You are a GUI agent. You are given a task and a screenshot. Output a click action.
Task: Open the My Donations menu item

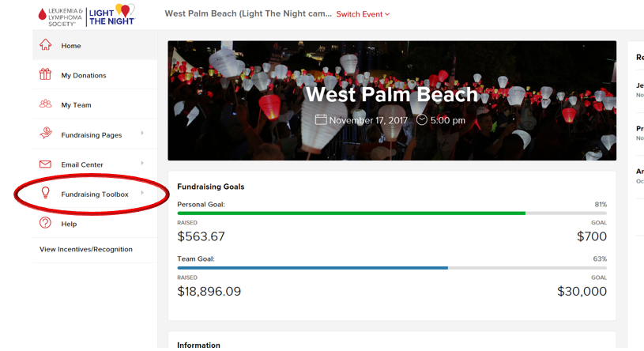[x=95, y=75]
